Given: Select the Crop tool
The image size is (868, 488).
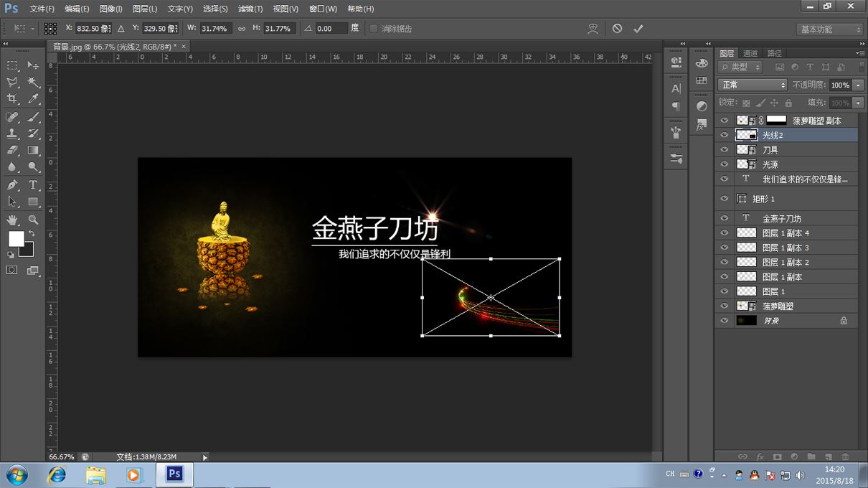Looking at the screenshot, I should (12, 99).
